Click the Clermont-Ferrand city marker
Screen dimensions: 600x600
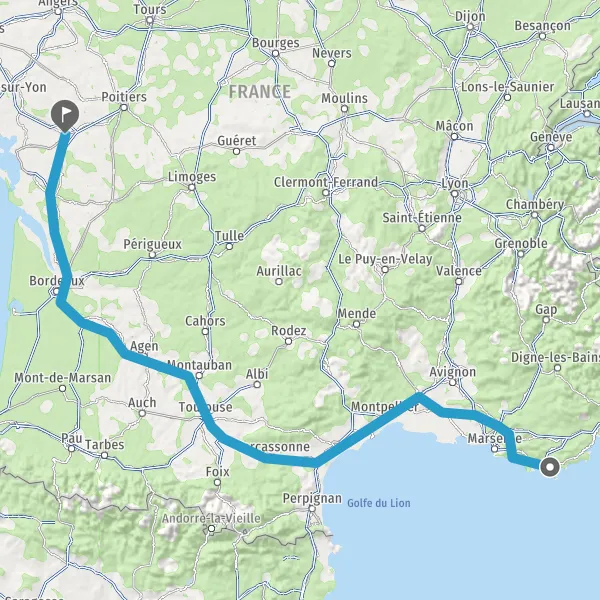pyautogui.click(x=326, y=192)
